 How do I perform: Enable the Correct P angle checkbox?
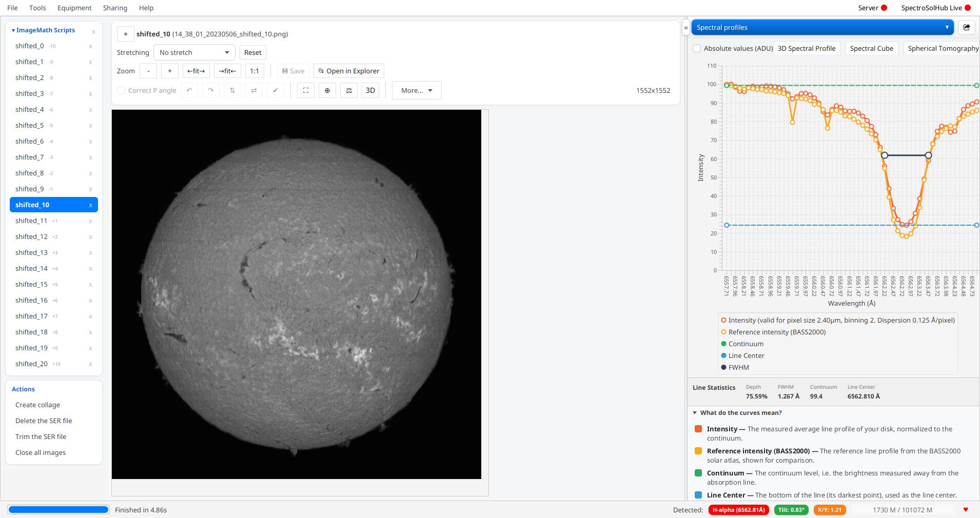pos(121,90)
